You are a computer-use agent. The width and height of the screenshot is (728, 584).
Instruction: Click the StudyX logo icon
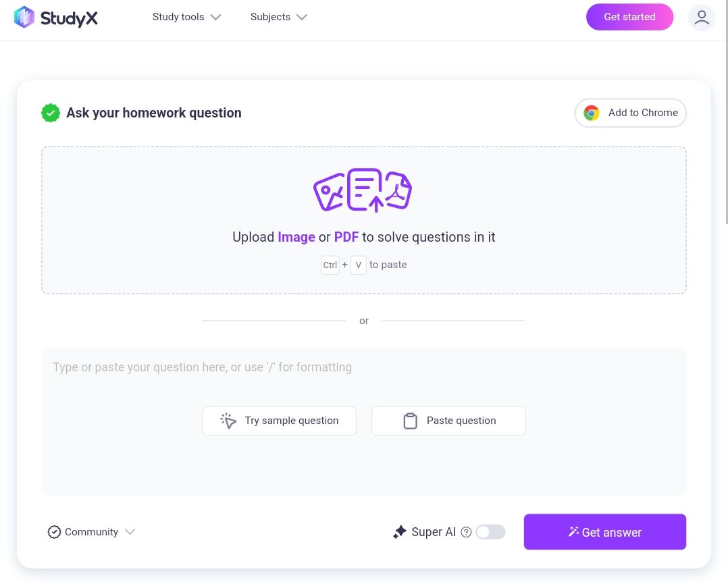tap(24, 17)
